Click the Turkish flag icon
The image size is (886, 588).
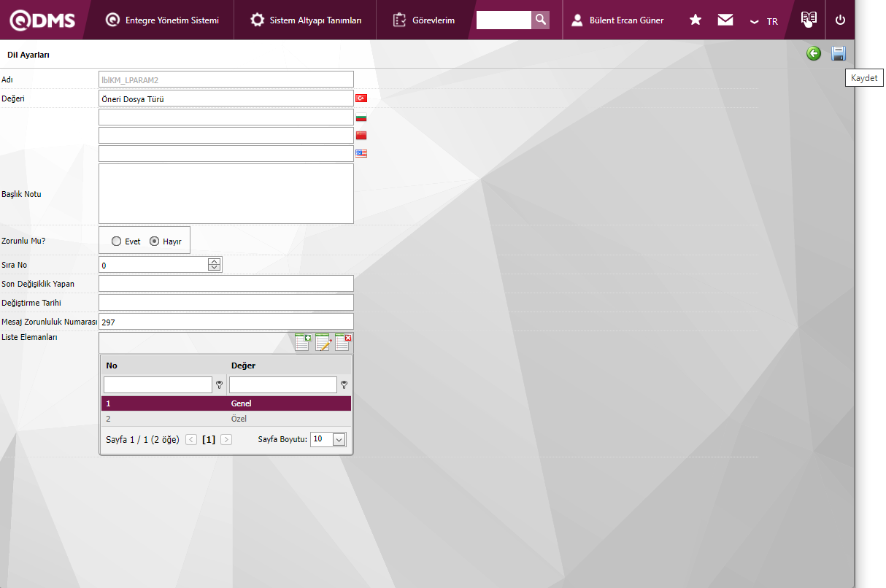[x=361, y=98]
